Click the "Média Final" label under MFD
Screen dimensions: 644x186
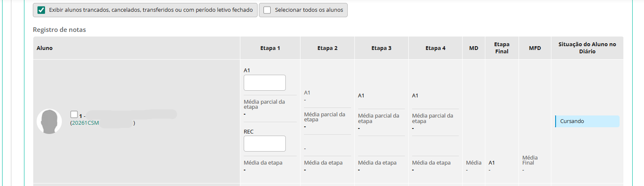click(x=530, y=160)
